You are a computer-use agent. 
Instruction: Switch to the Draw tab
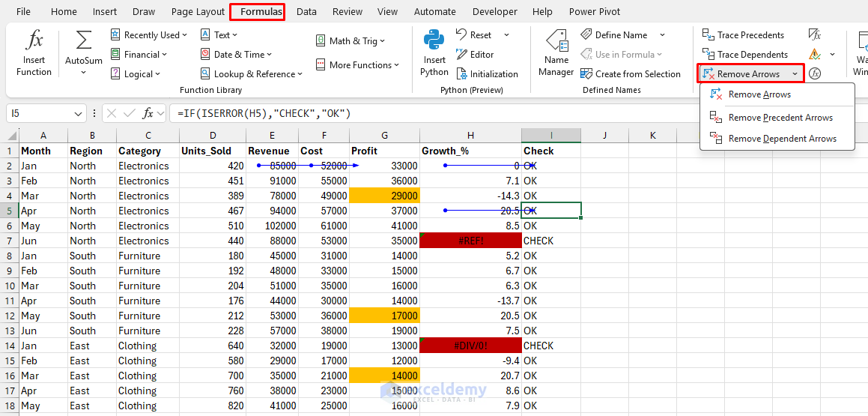[144, 12]
